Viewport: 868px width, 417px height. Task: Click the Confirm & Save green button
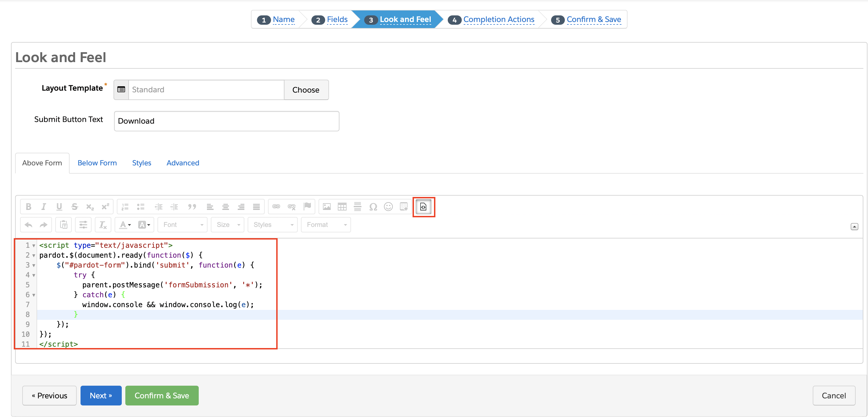tap(162, 395)
